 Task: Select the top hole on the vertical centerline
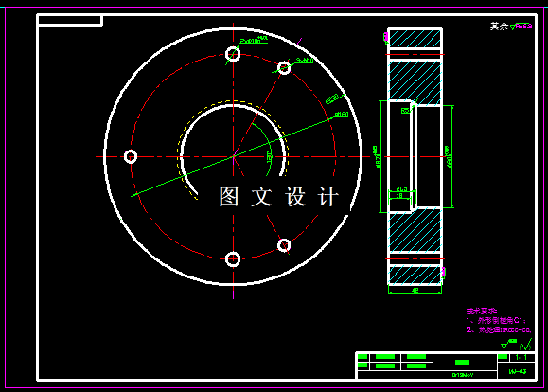(x=233, y=54)
